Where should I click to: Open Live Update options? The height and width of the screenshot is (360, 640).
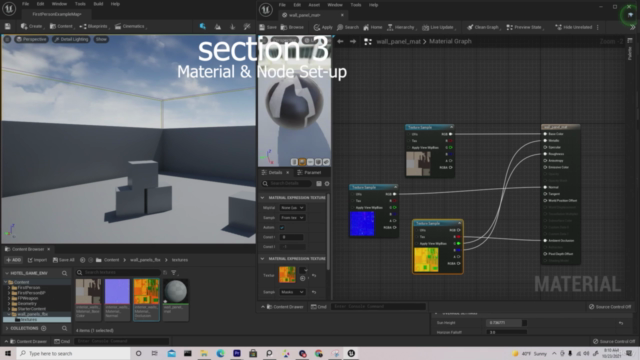[439, 27]
